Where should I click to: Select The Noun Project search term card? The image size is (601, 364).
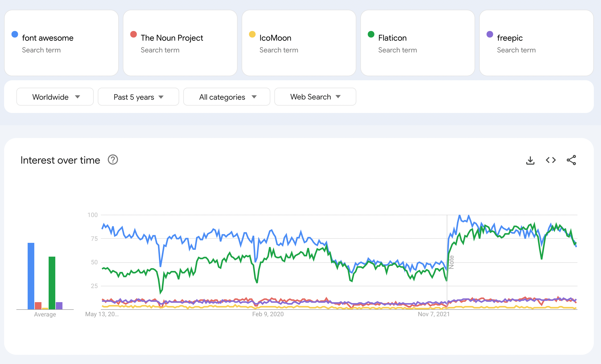180,43
